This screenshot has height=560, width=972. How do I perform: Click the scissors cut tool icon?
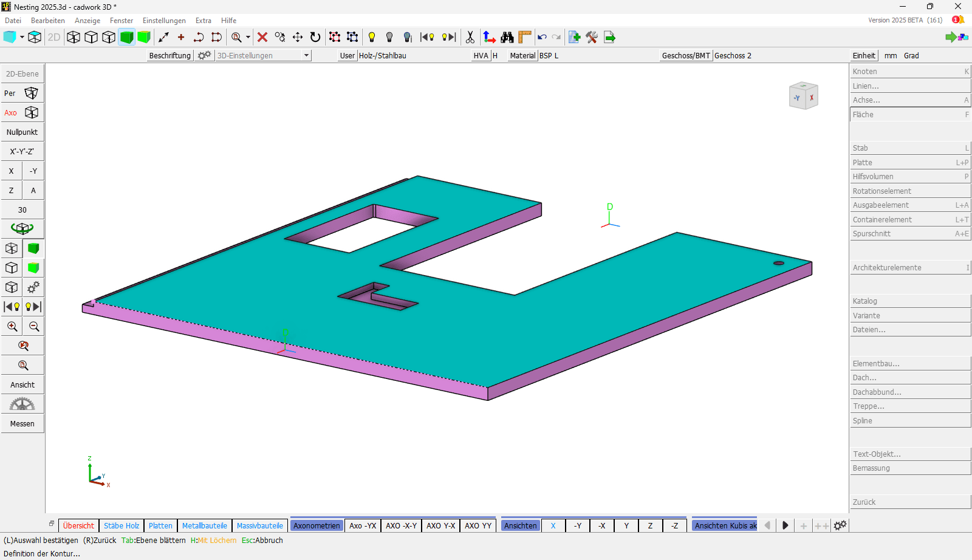tap(470, 37)
